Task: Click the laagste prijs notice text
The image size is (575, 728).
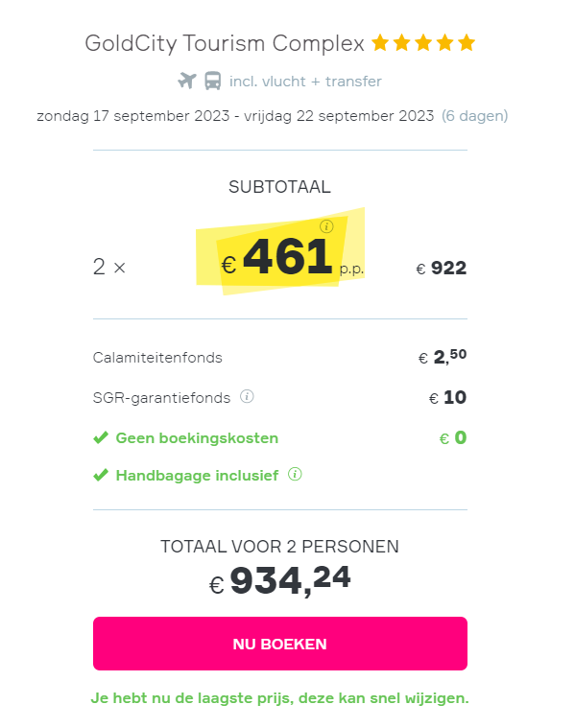Action: [280, 698]
